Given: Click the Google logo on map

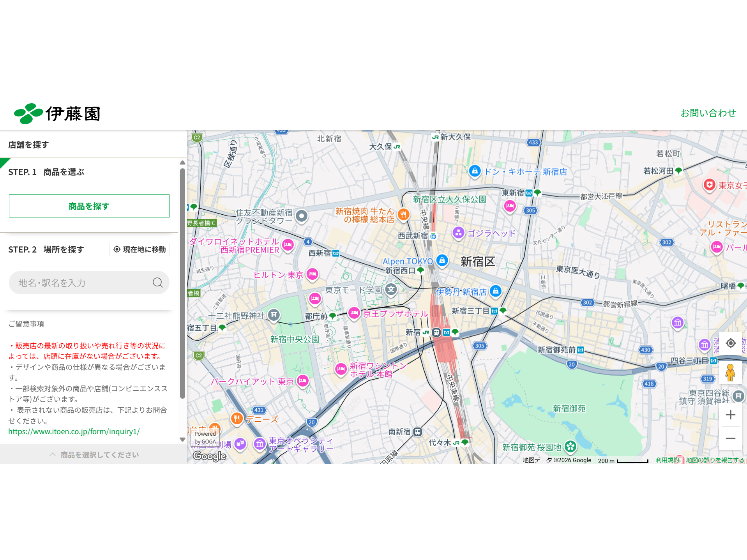Looking at the screenshot, I should [x=210, y=456].
